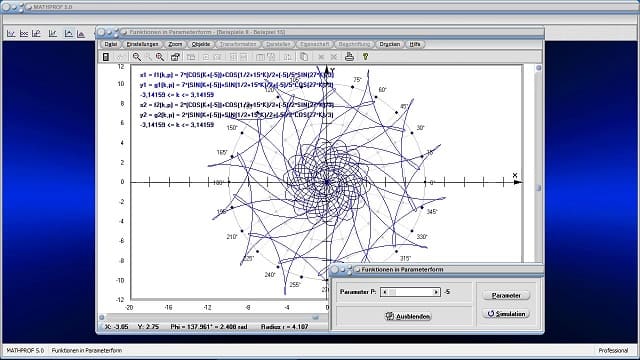
Task: Open the Datei menu
Action: (110, 44)
